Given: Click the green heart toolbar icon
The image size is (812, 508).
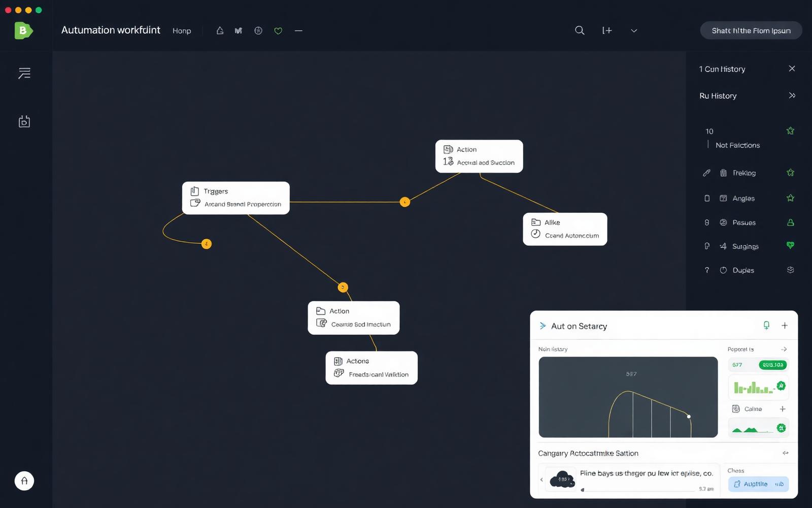Looking at the screenshot, I should click(278, 31).
